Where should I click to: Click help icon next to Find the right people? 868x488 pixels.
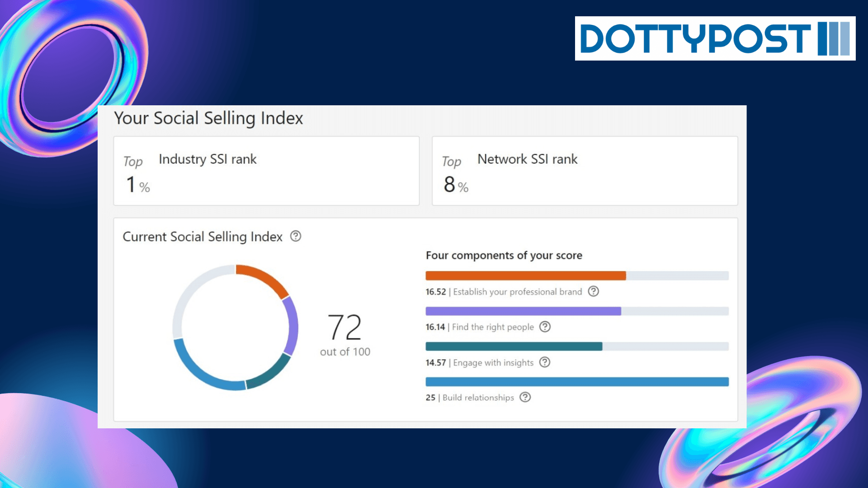coord(545,327)
